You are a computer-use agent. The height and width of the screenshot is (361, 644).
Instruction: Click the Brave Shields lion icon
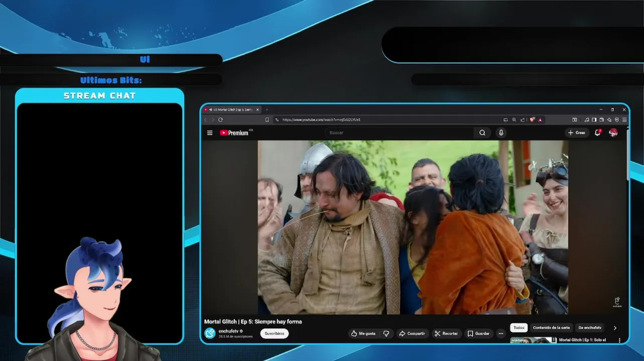(532, 120)
